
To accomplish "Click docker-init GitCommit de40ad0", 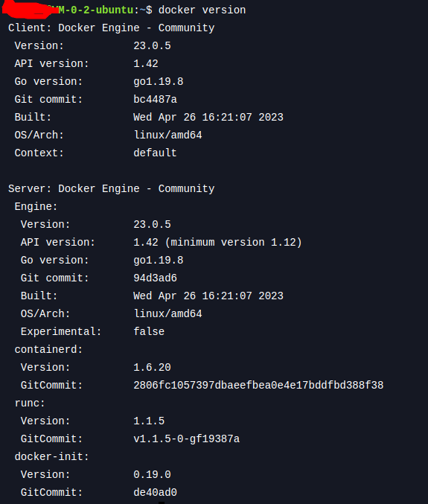I will click(156, 492).
